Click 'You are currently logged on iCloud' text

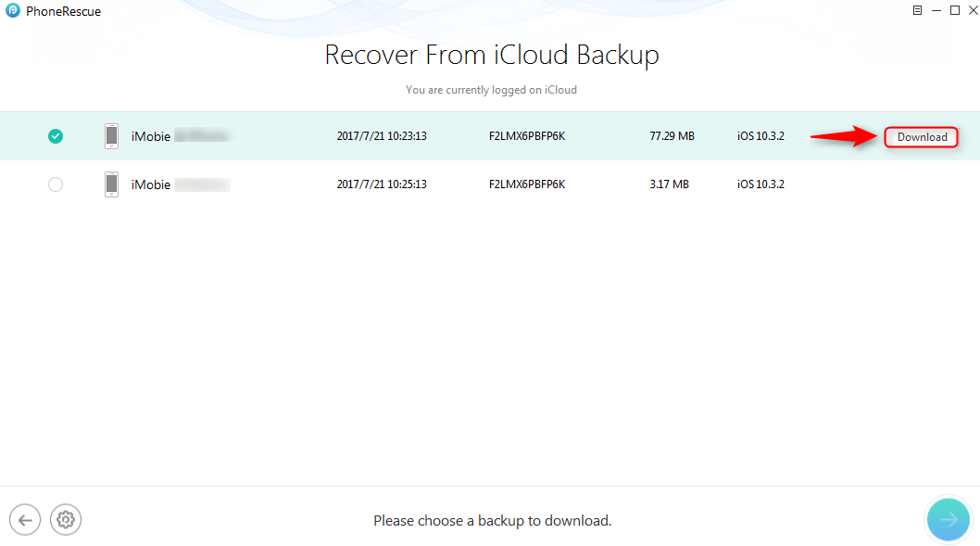click(x=491, y=89)
